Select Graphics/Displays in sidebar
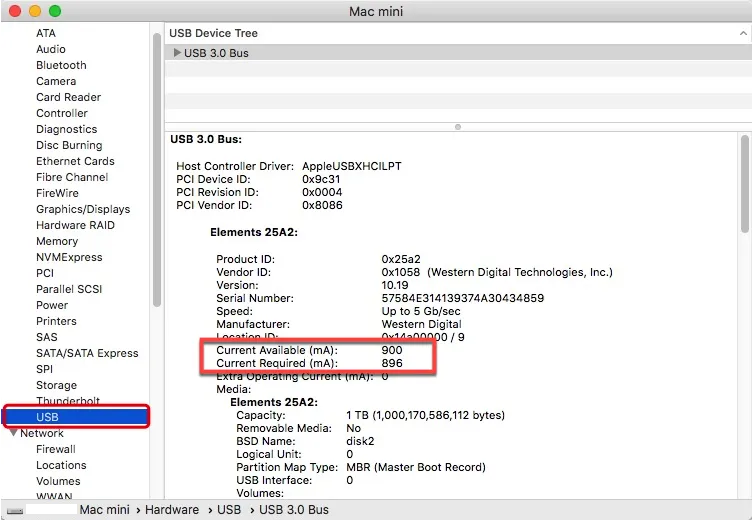The width and height of the screenshot is (752, 520). tap(83, 209)
